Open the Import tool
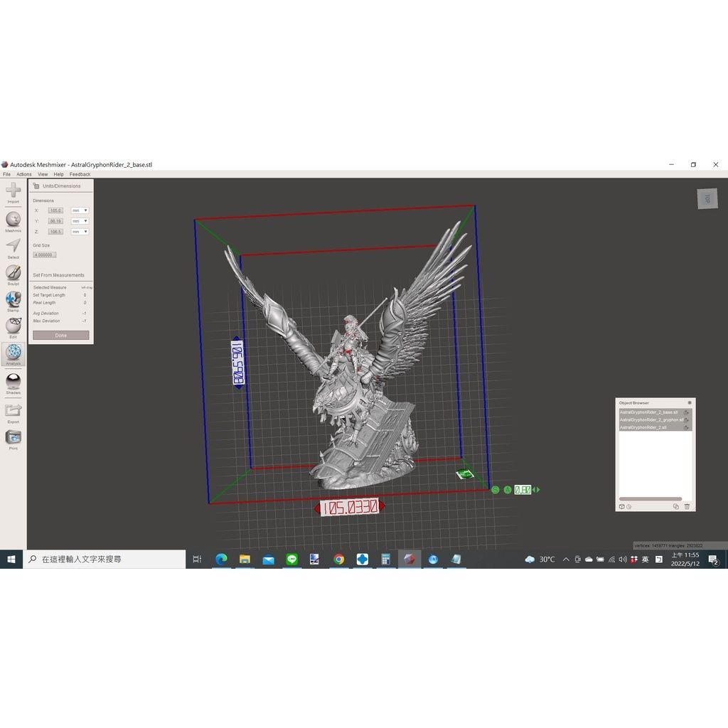Viewport: 728px width, 728px height. [13, 191]
